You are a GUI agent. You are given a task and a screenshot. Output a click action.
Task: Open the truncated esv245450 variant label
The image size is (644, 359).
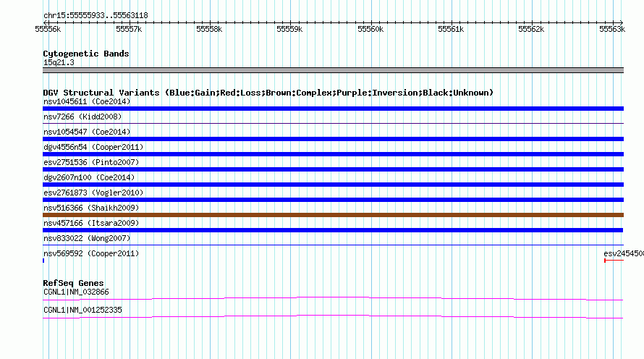tap(624, 253)
